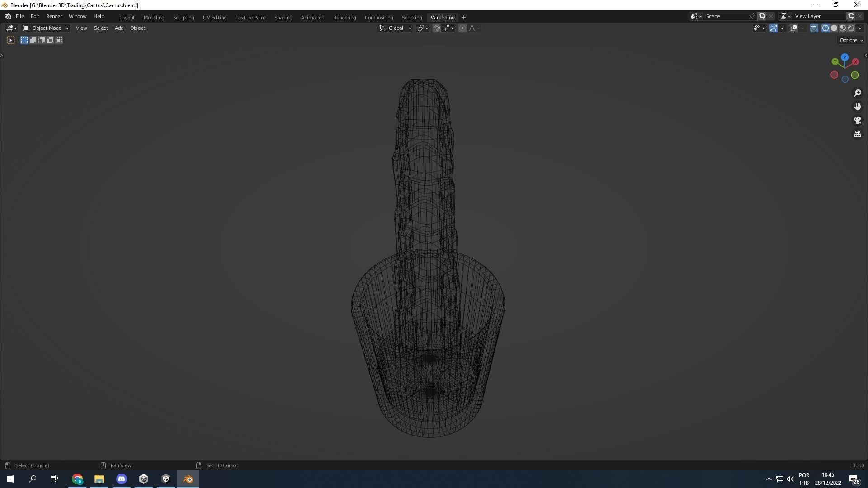Open the browse scene selector icon
This screenshot has height=488, width=868.
click(x=696, y=16)
